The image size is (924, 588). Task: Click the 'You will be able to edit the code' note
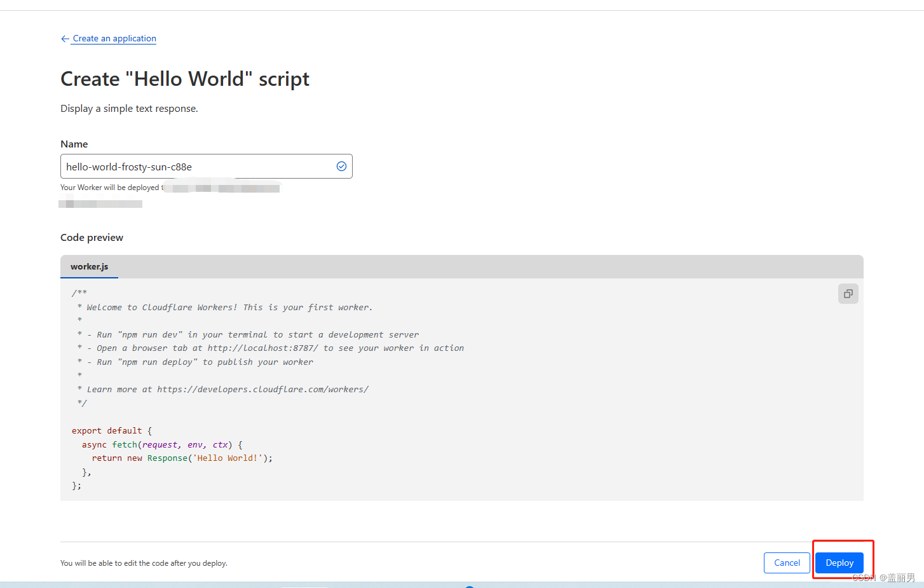pyautogui.click(x=144, y=563)
